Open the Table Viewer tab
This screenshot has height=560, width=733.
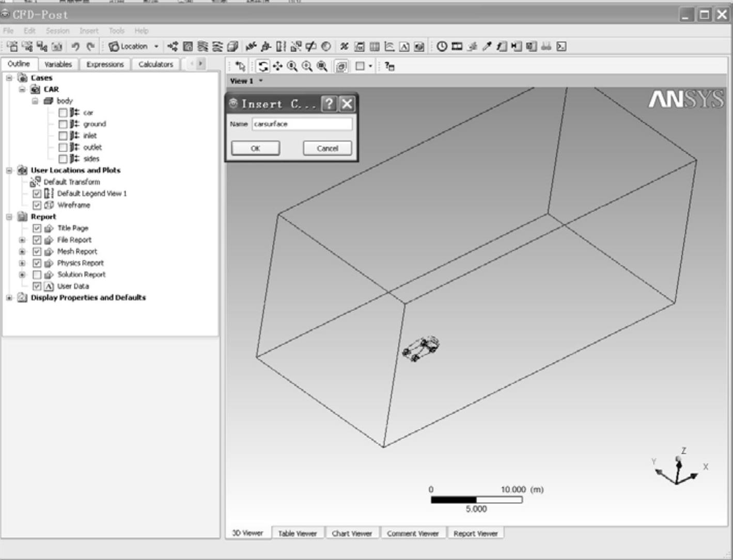298,534
